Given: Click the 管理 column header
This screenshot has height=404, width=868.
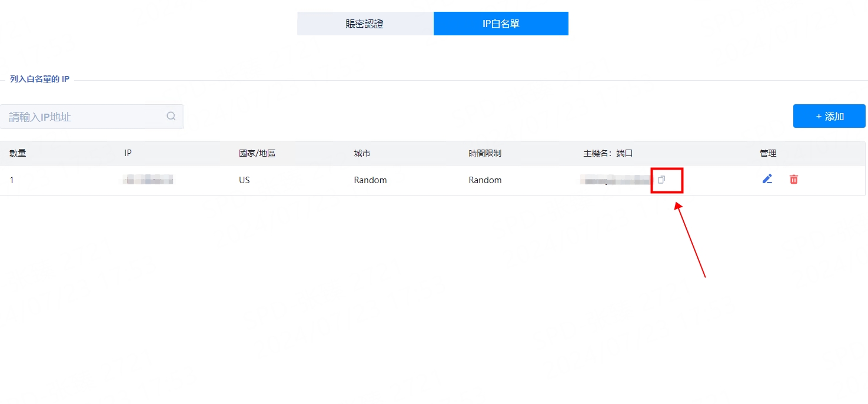Looking at the screenshot, I should [x=768, y=153].
